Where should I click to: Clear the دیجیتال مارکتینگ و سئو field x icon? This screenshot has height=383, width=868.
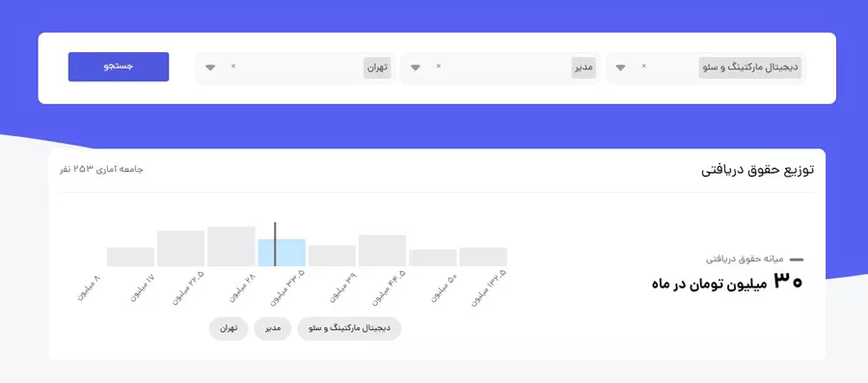[x=643, y=67]
